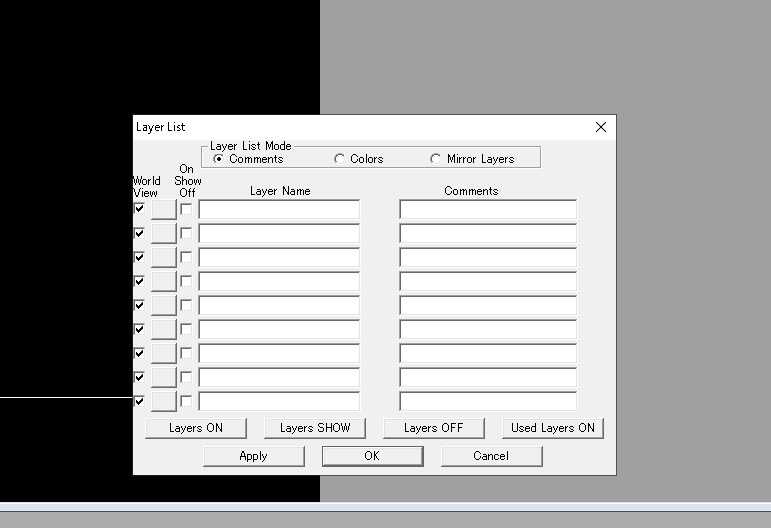Select the last row Comments field
The height and width of the screenshot is (528, 771).
tap(488, 401)
